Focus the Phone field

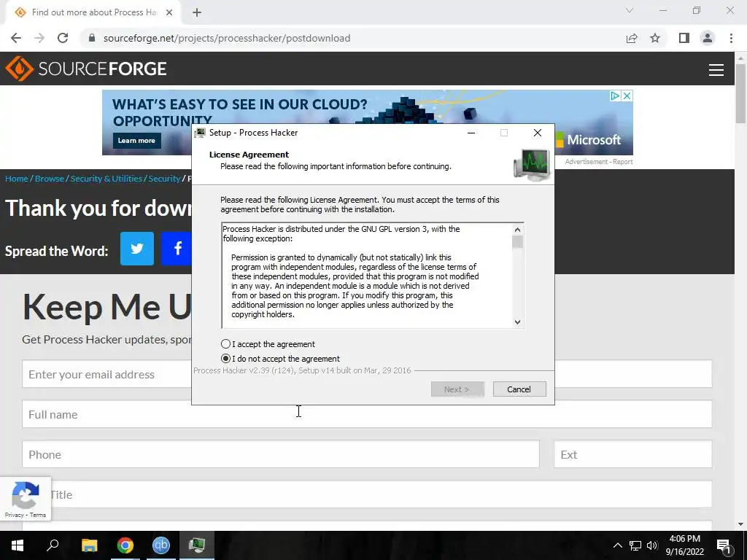281,454
